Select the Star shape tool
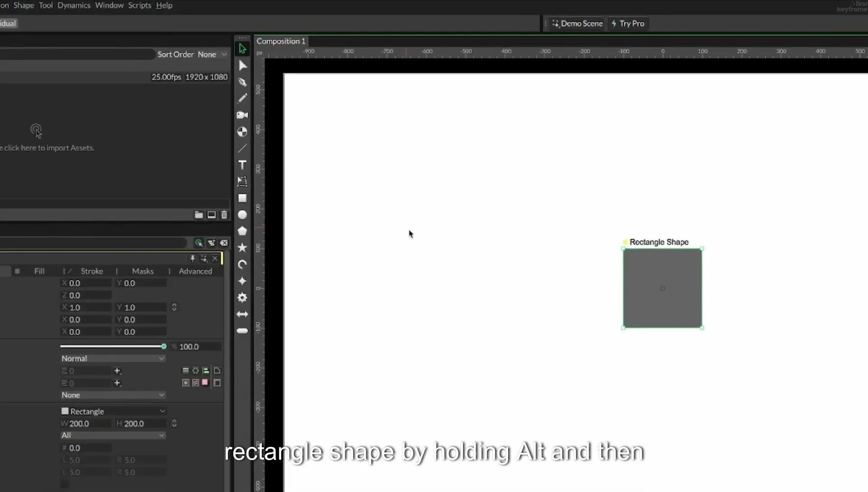 242,248
